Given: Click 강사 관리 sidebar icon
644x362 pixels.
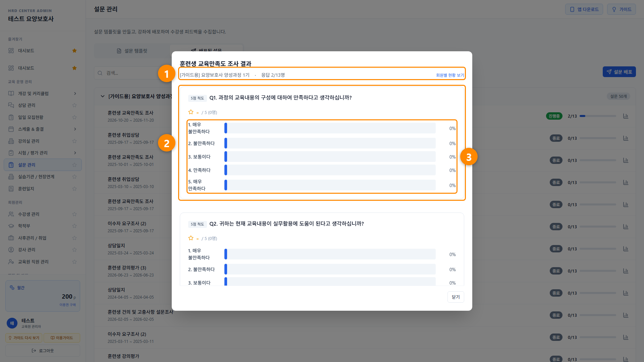Looking at the screenshot, I should click(11, 250).
